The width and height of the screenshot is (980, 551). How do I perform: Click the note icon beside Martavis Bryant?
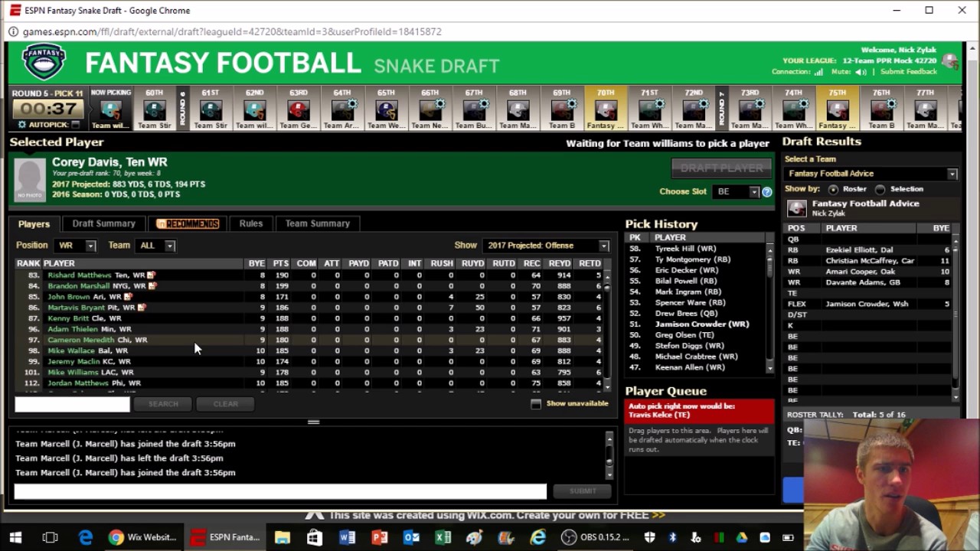point(142,307)
